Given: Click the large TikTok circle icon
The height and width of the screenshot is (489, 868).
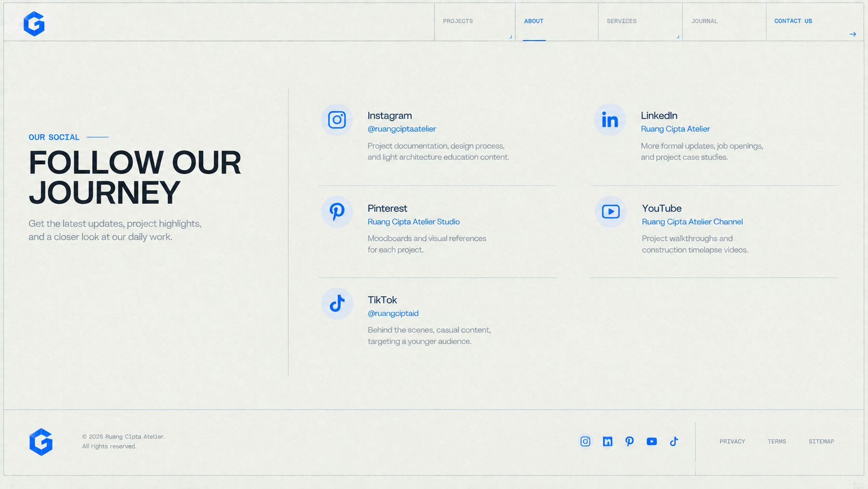Looking at the screenshot, I should tap(337, 303).
